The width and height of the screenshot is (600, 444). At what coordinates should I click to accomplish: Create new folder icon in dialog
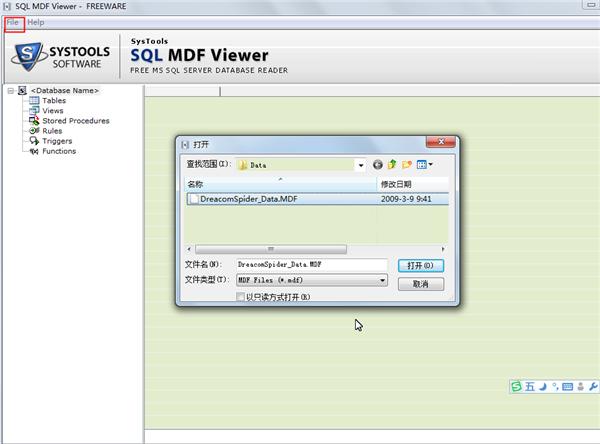pos(406,165)
